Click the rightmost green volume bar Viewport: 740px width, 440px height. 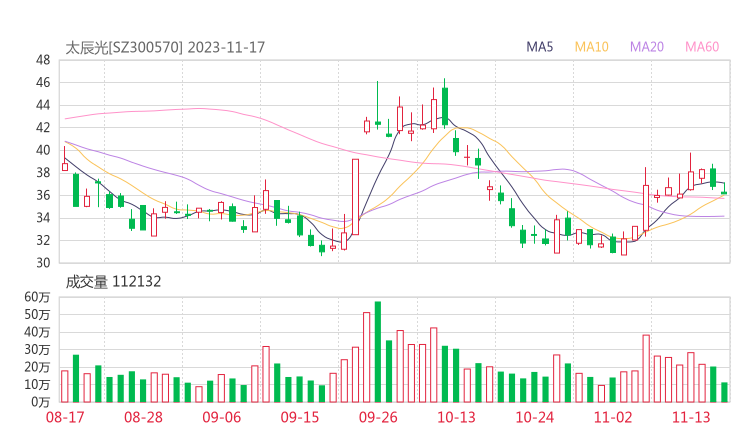tap(724, 392)
